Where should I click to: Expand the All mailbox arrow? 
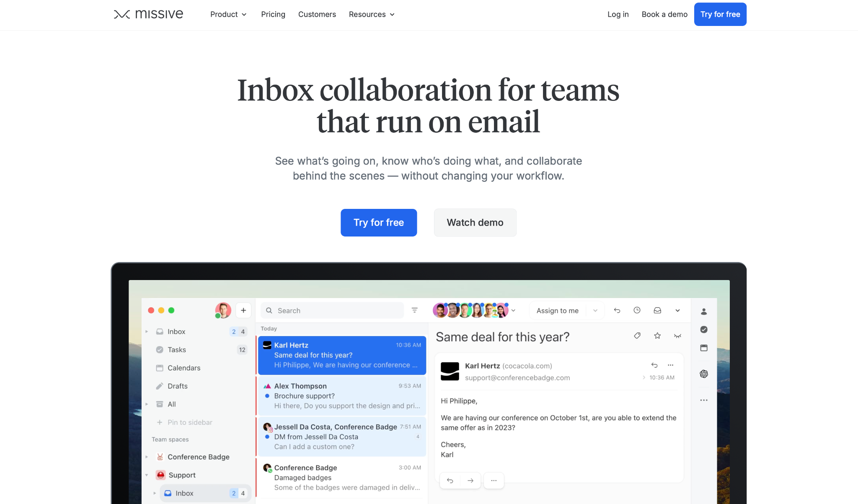point(147,404)
